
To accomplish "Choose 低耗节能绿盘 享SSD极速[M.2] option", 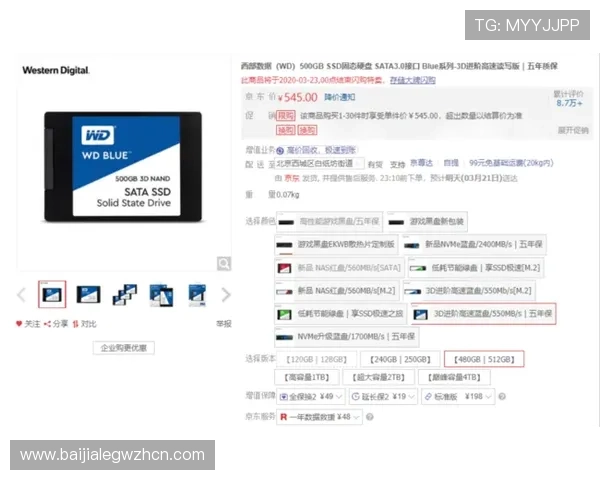I will tap(476, 268).
